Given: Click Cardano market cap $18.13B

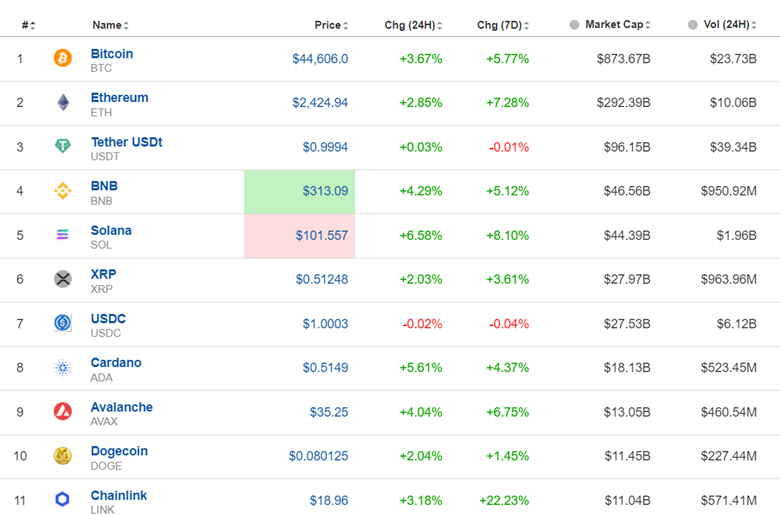Looking at the screenshot, I should 627,368.
